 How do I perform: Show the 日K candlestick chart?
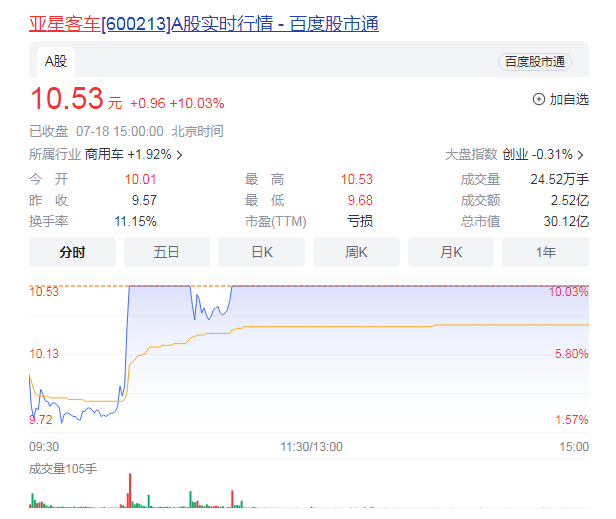[262, 252]
